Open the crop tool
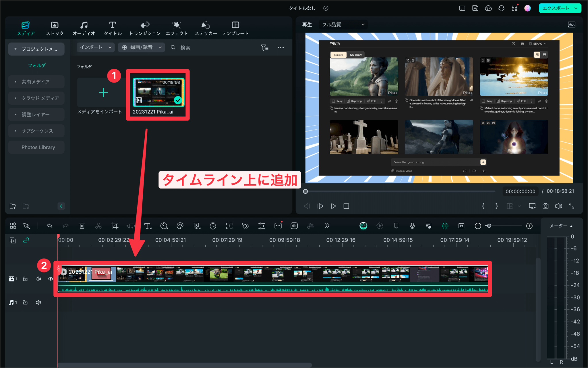The image size is (588, 368). [x=115, y=226]
